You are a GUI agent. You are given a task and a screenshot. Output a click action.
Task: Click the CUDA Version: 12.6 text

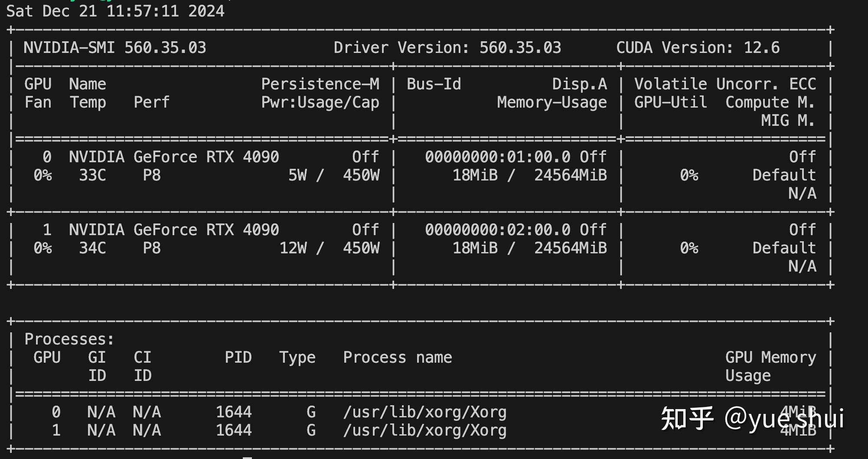698,47
